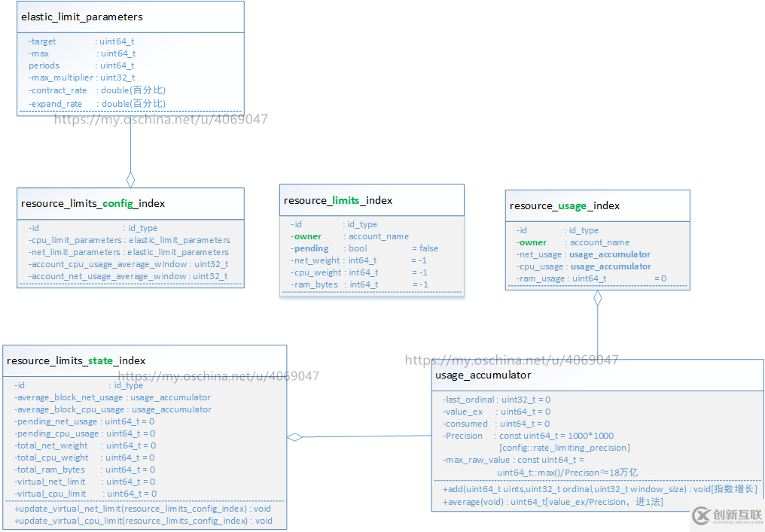Select the resource_limits_state_index class title
Screen dimensions: 765x532
tap(76, 361)
